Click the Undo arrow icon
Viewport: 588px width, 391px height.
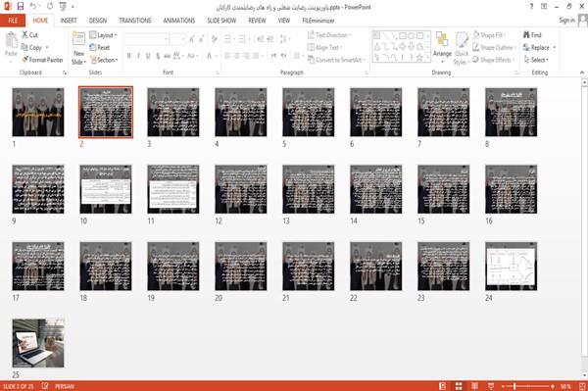click(x=33, y=7)
